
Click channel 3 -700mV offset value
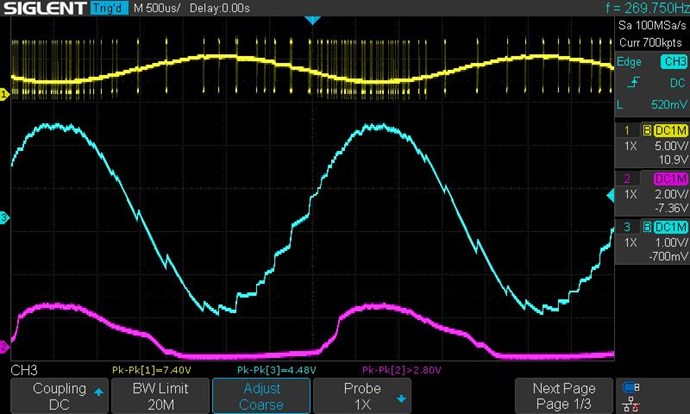point(668,256)
